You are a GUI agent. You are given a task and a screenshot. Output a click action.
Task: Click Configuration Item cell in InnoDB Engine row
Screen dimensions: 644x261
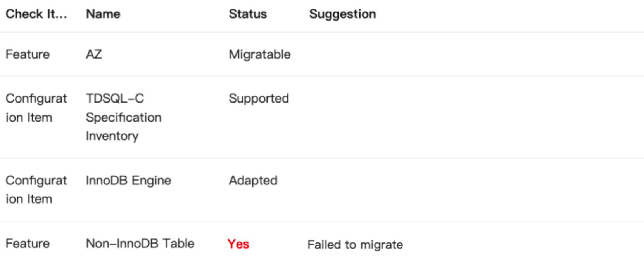(36, 190)
